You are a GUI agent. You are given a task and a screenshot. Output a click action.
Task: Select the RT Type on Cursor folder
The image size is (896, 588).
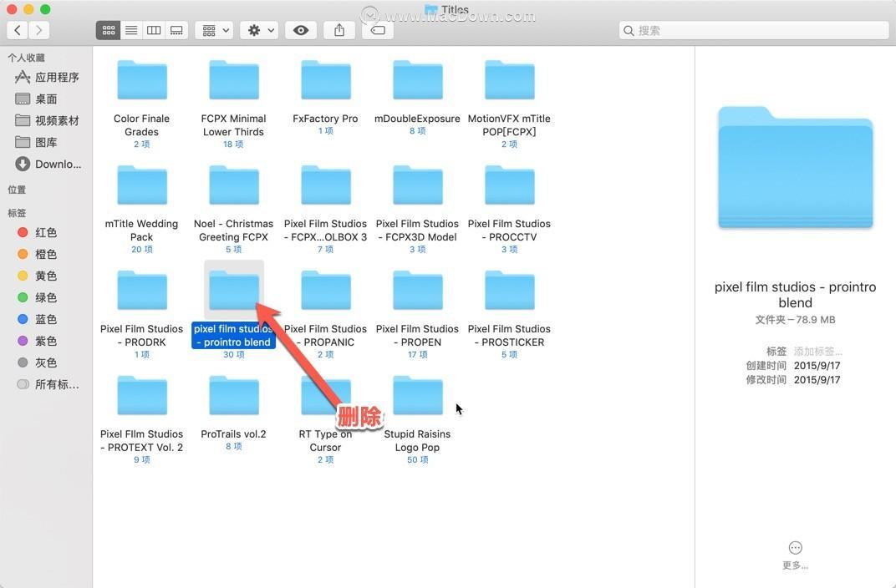click(326, 396)
